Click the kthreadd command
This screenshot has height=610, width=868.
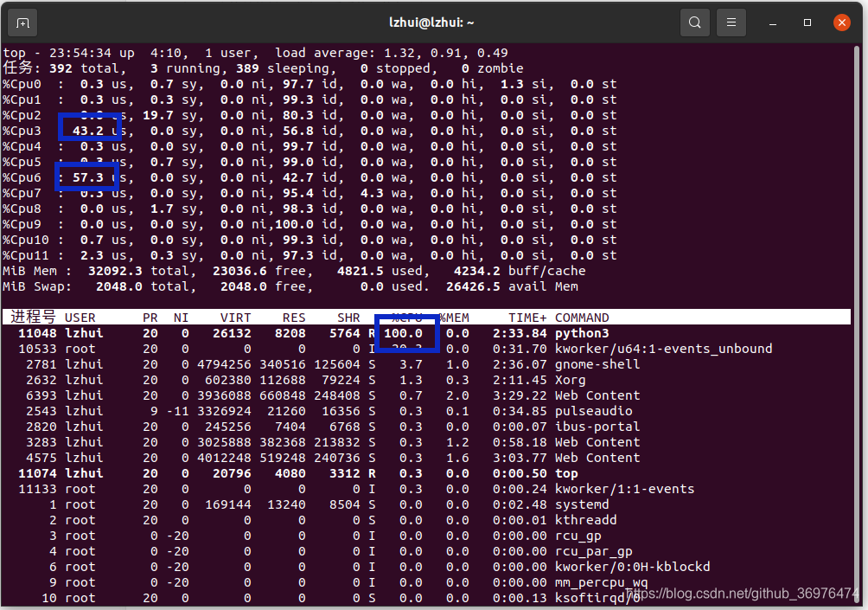pyautogui.click(x=585, y=520)
